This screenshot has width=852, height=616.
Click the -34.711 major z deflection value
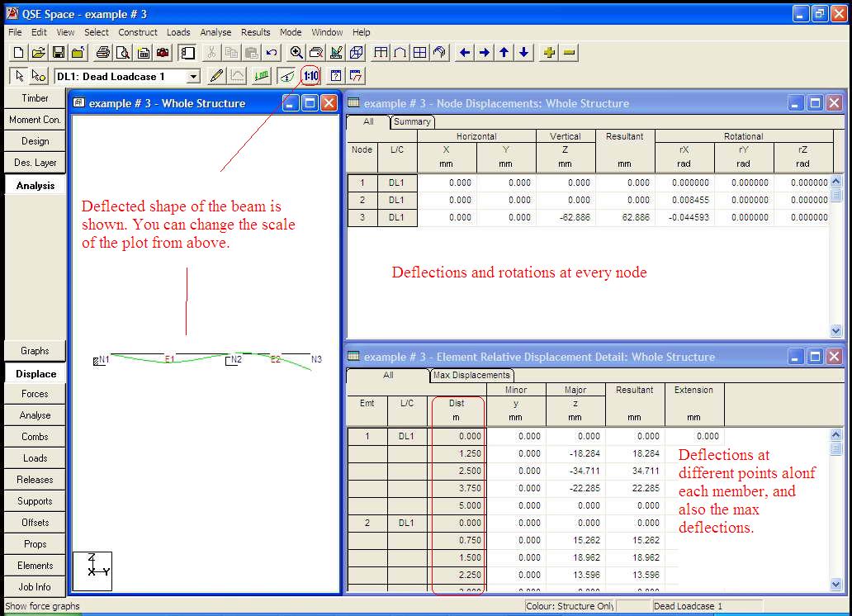(x=585, y=471)
